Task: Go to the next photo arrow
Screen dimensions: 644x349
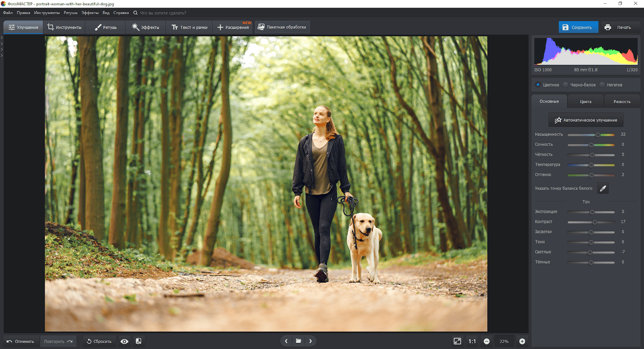Action: point(310,341)
